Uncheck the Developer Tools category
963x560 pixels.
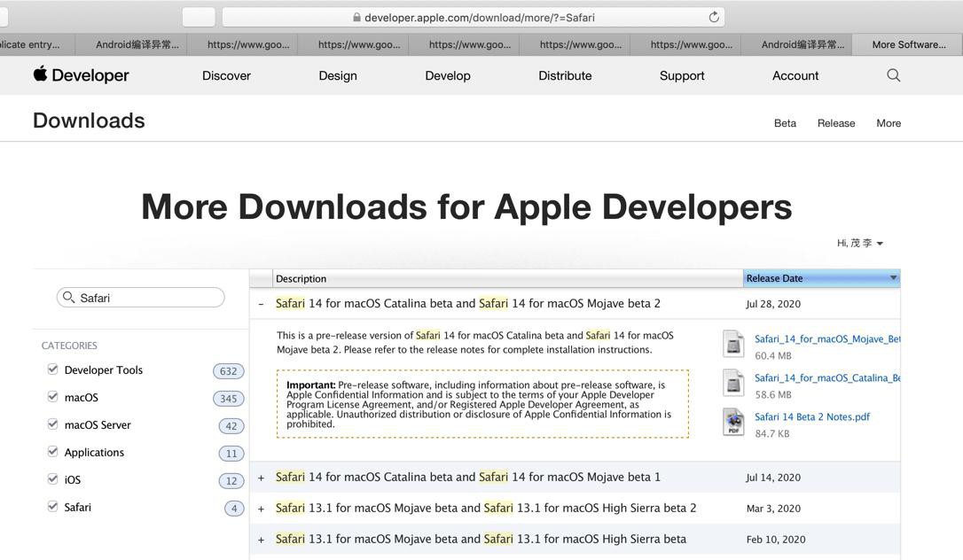point(53,369)
